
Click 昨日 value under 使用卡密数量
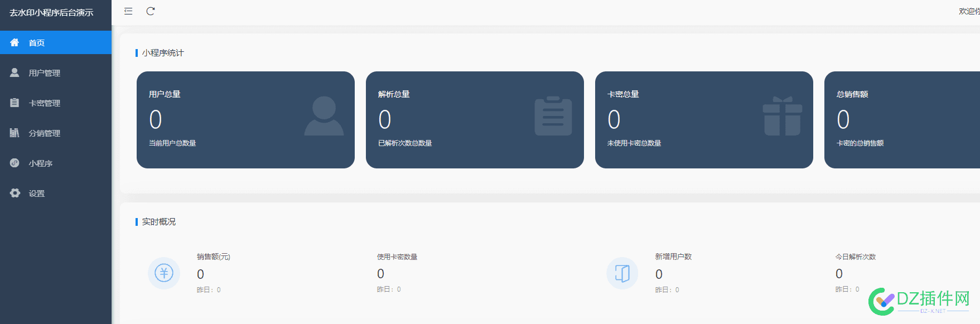pos(389,289)
